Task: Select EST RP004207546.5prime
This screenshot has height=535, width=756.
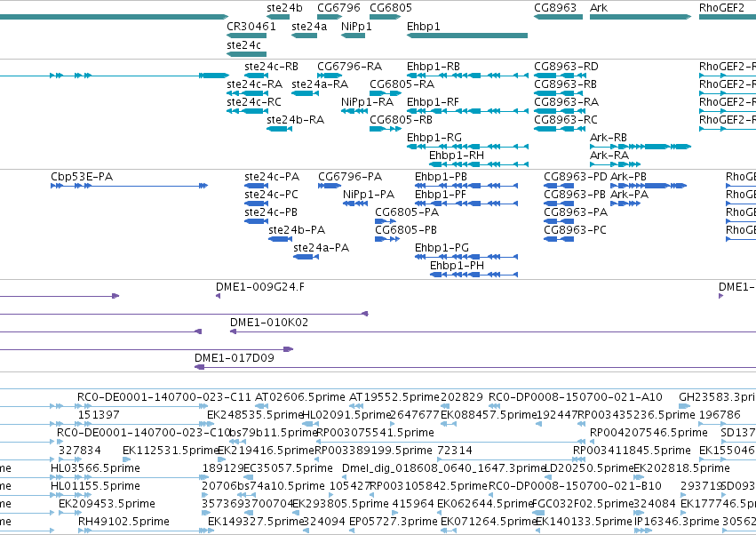Action: click(x=649, y=433)
